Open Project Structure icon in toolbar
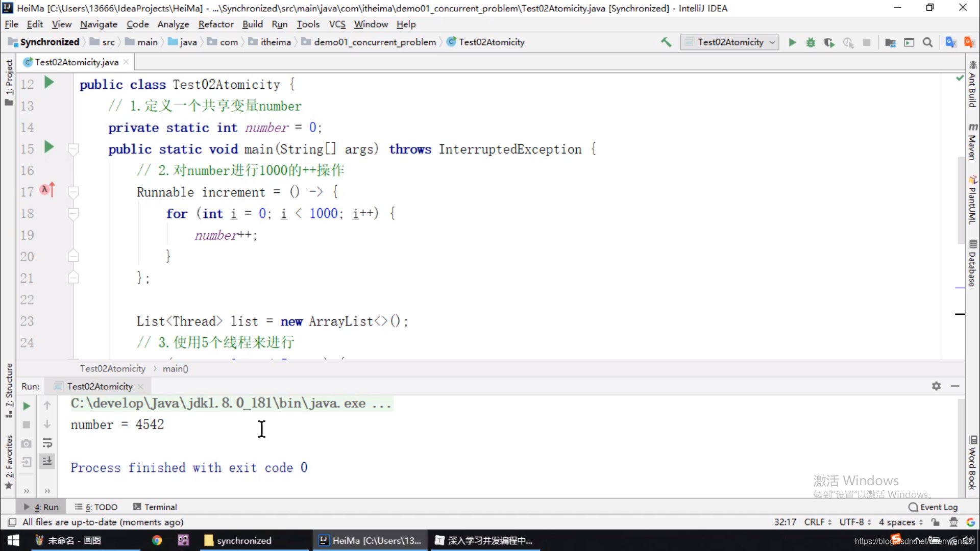 (890, 42)
